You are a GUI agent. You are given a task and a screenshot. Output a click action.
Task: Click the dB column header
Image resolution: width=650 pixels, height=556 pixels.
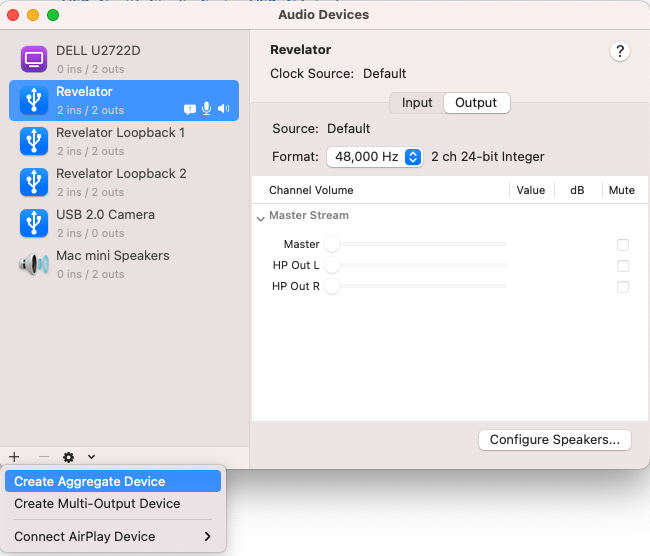[577, 190]
